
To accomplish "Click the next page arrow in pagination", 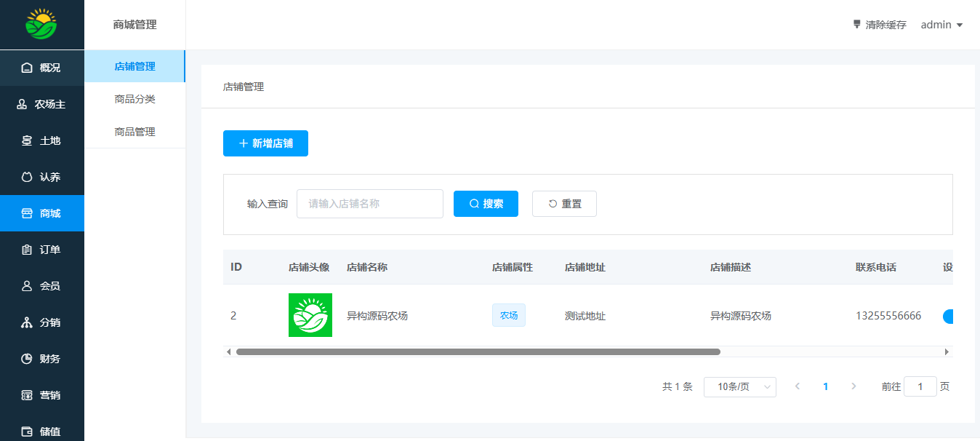I will pos(854,386).
